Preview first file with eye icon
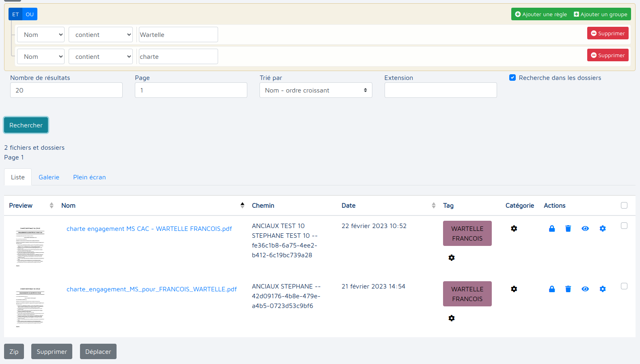640x364 pixels. [585, 228]
